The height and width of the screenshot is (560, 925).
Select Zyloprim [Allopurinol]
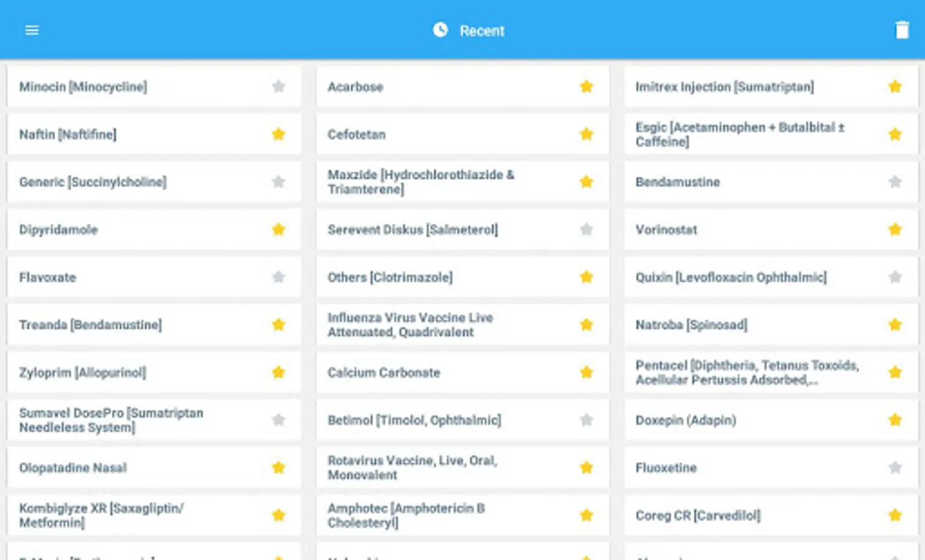coord(154,372)
